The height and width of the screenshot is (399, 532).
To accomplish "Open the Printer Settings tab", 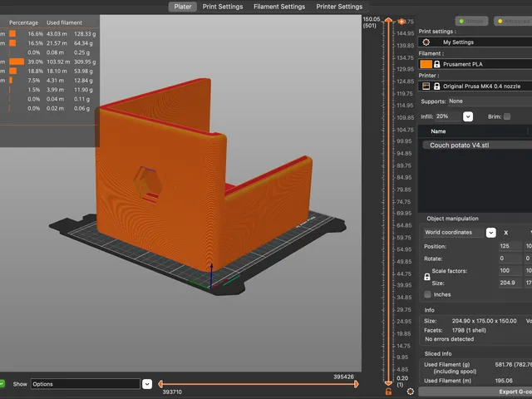I will pos(339,7).
